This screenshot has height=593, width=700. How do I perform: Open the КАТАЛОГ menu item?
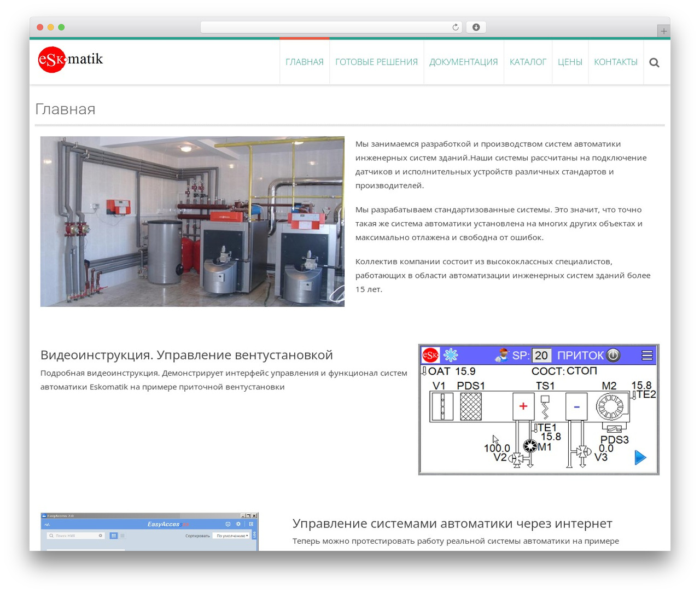[x=528, y=62]
